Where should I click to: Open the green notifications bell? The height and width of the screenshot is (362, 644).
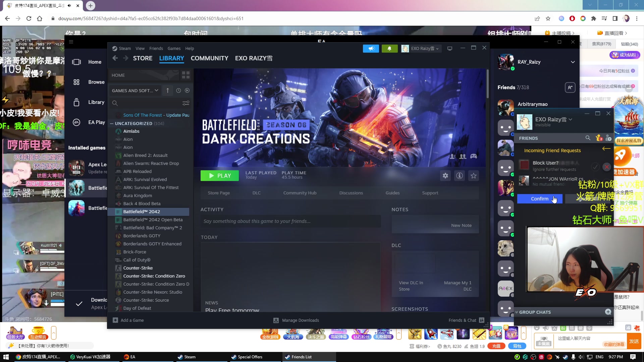tap(389, 49)
